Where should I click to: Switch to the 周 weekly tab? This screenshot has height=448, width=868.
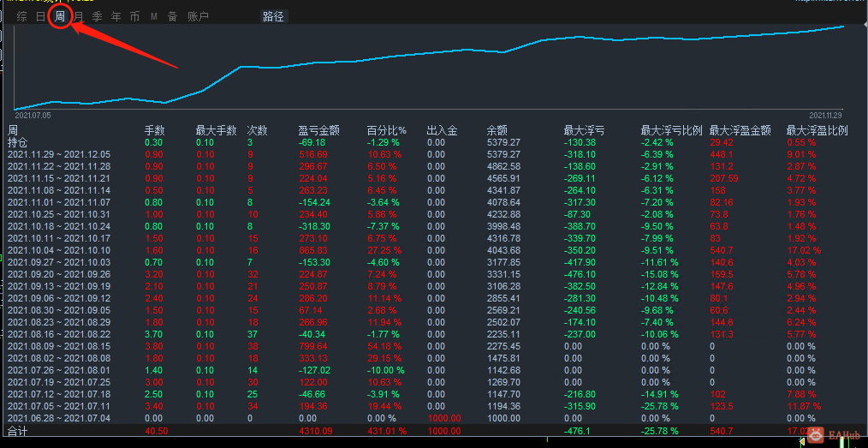pos(60,16)
